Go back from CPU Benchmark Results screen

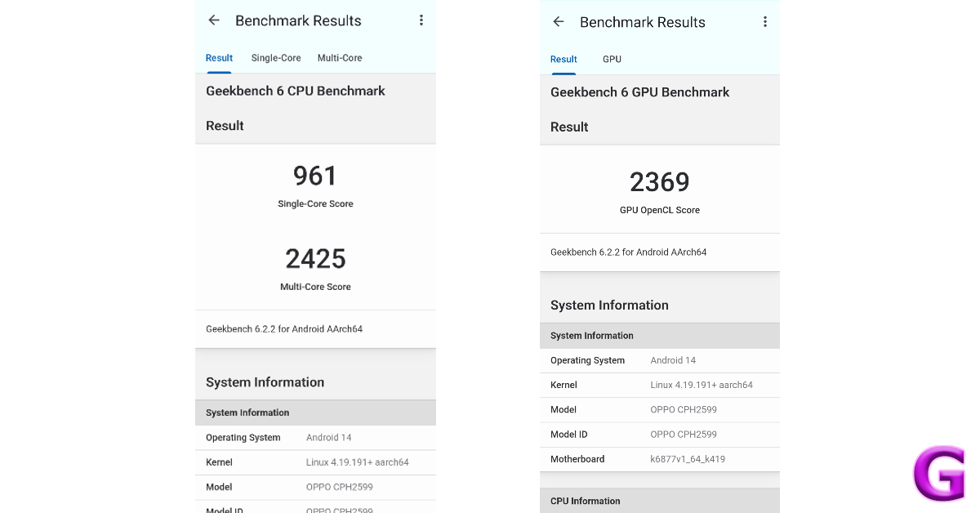pyautogui.click(x=214, y=20)
